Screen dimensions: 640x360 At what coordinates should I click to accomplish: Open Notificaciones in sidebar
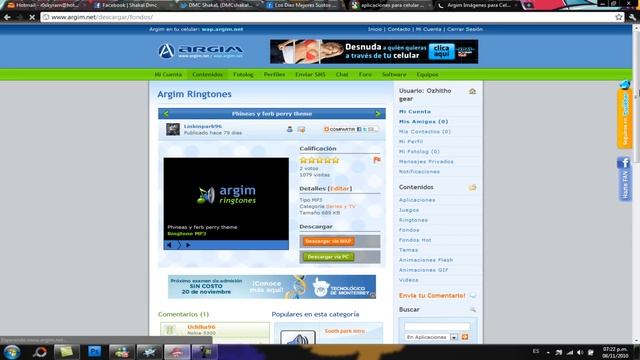(419, 172)
